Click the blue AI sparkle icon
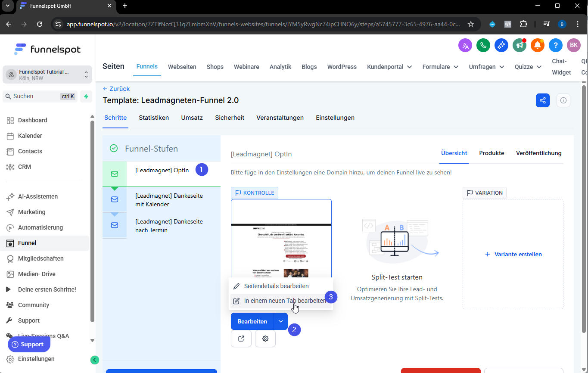This screenshot has height=373, width=588. click(501, 45)
